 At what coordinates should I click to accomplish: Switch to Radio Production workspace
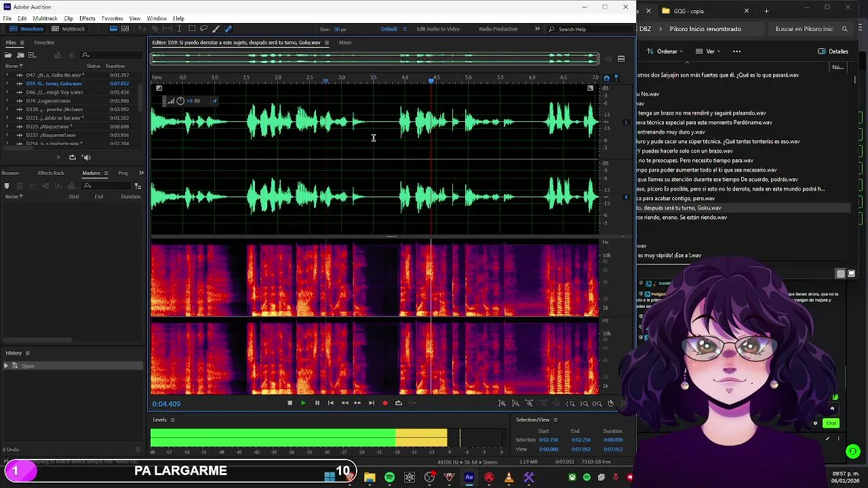498,29
